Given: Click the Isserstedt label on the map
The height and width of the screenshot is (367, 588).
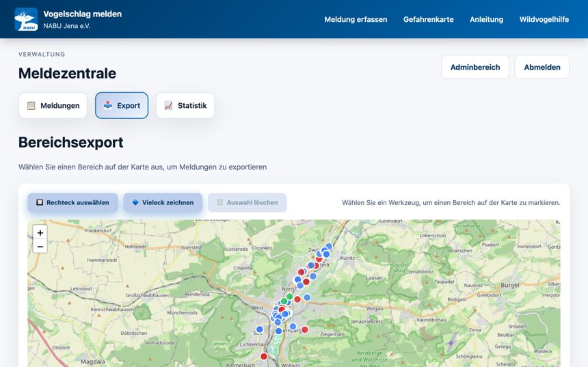Looking at the screenshot, I should pyautogui.click(x=191, y=247).
